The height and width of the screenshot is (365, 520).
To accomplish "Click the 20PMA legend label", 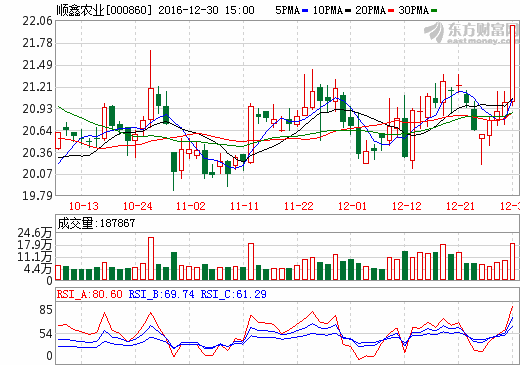I will (x=371, y=10).
